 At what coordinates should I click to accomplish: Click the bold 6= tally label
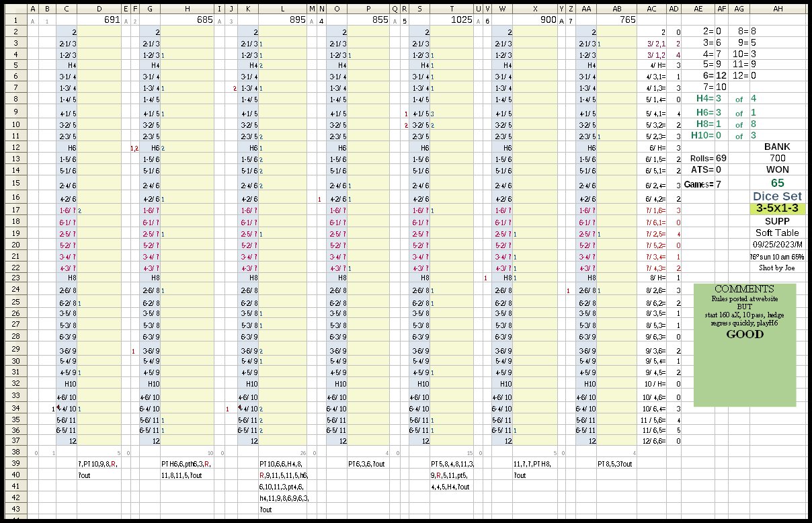698,75
